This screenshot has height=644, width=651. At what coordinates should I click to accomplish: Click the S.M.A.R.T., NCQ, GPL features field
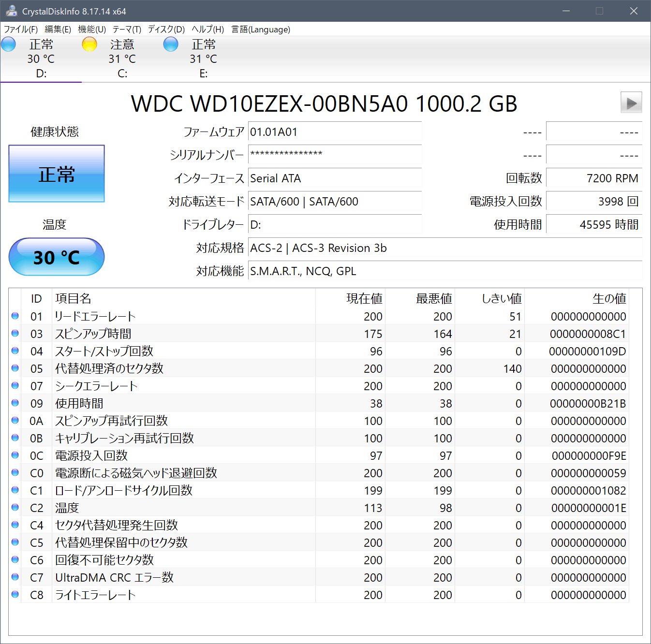click(445, 271)
